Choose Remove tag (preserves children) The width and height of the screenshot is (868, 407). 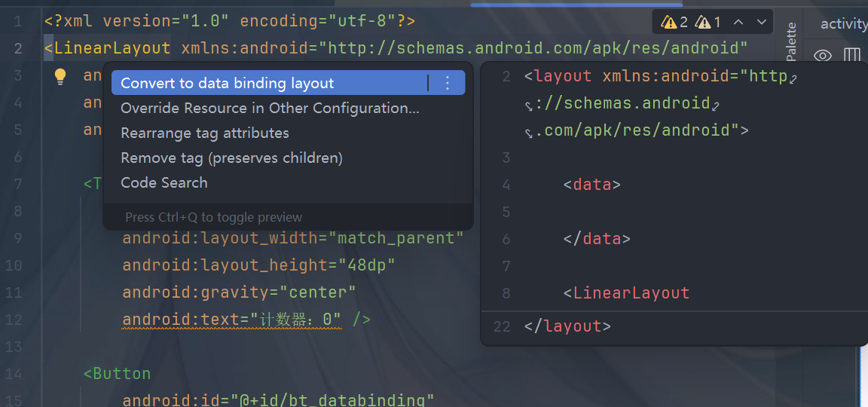pyautogui.click(x=231, y=158)
